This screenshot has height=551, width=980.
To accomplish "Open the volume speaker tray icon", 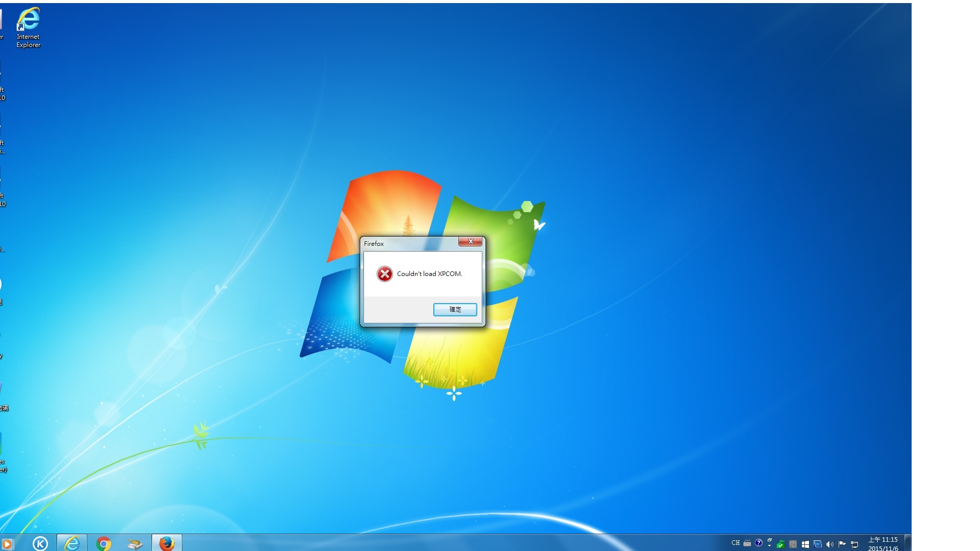I will pos(830,544).
